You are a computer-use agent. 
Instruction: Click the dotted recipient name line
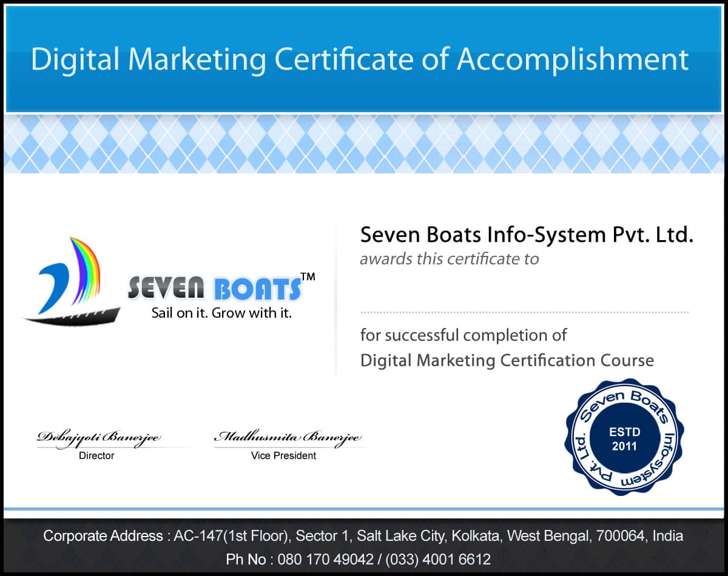[x=525, y=312]
